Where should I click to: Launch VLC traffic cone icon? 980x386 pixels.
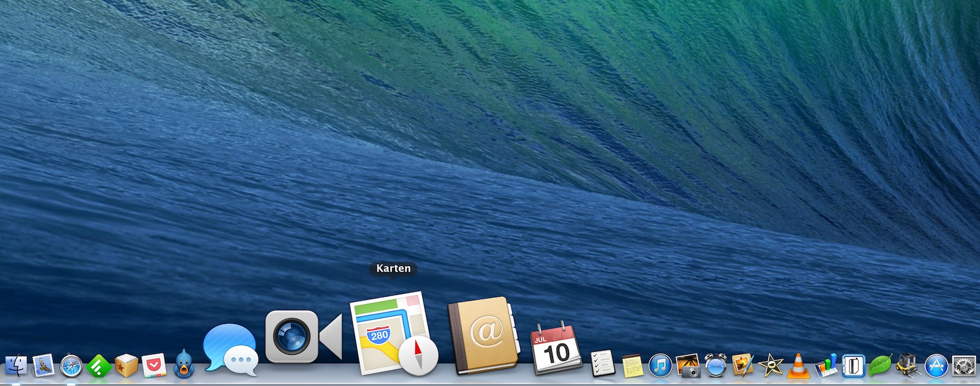coord(797,365)
